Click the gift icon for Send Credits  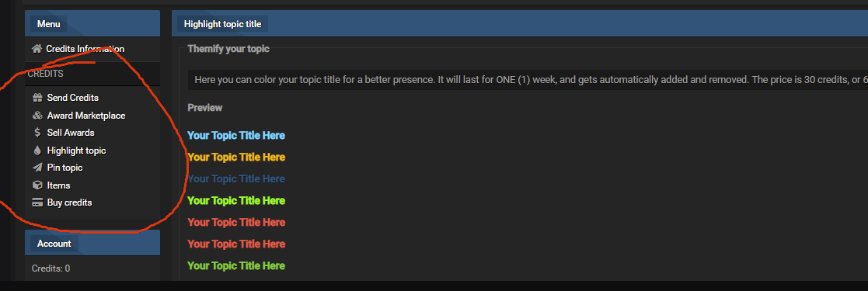coord(37,98)
